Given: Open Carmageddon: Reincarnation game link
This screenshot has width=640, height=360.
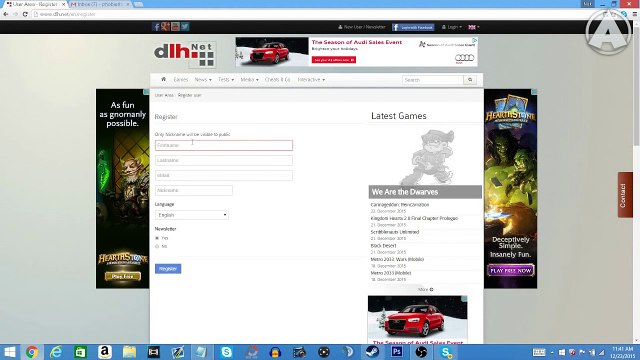Looking at the screenshot, I should (400, 204).
